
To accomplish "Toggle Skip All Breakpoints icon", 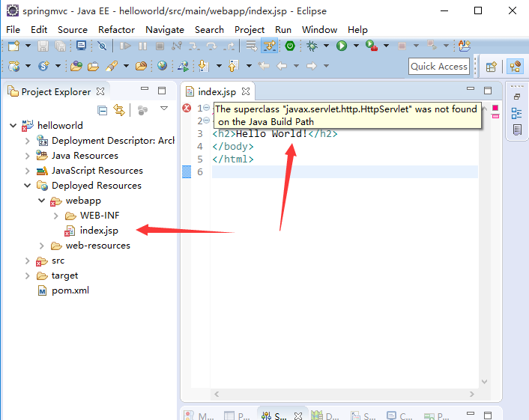I will tap(102, 46).
